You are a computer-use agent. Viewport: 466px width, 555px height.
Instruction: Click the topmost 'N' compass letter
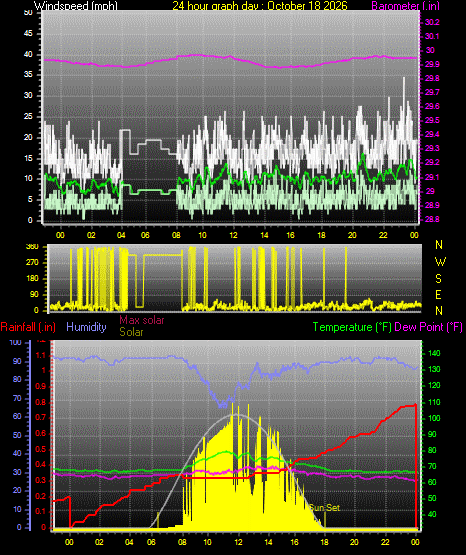[439, 244]
